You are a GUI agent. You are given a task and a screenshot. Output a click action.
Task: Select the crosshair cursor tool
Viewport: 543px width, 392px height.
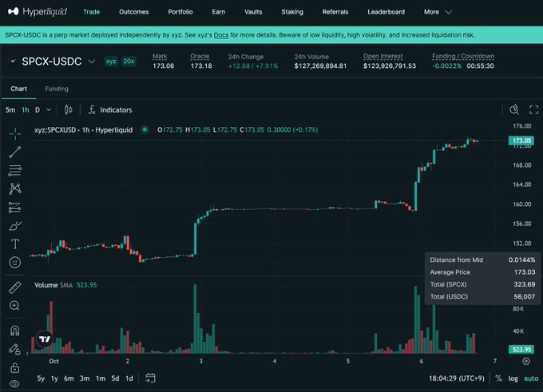15,133
